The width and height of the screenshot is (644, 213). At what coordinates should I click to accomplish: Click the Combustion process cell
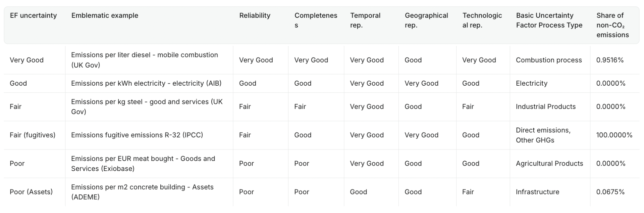[x=549, y=60]
